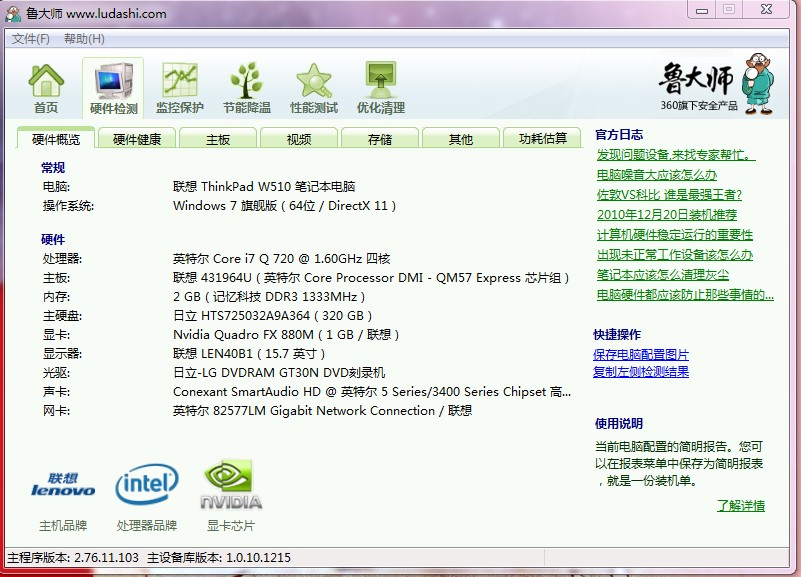Click the 联想 LEN40B1 display value

pos(249,353)
